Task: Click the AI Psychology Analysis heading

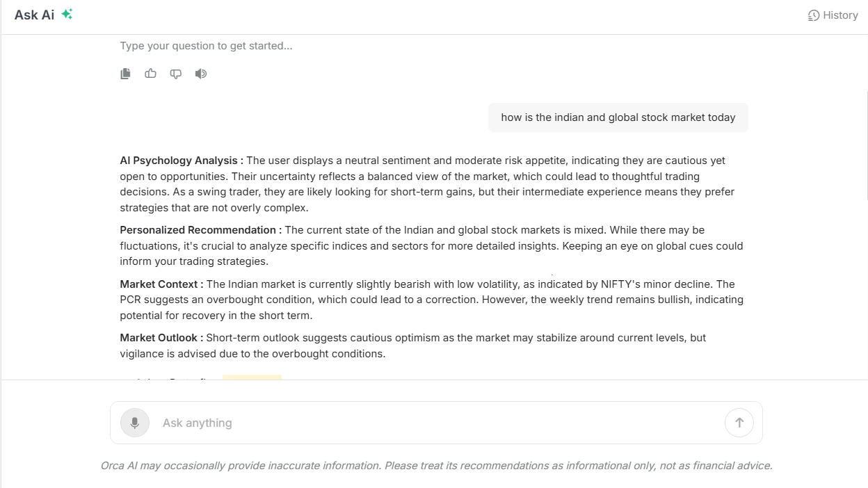Action: (x=182, y=161)
